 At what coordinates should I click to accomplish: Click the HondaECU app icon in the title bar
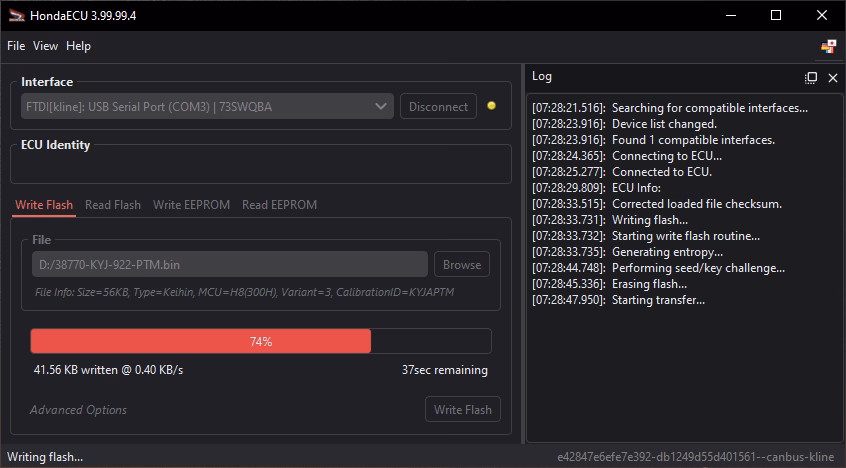pos(15,15)
